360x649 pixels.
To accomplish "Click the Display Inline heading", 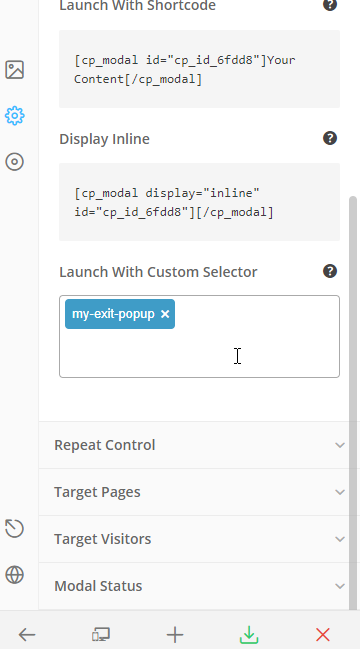I will tap(104, 139).
